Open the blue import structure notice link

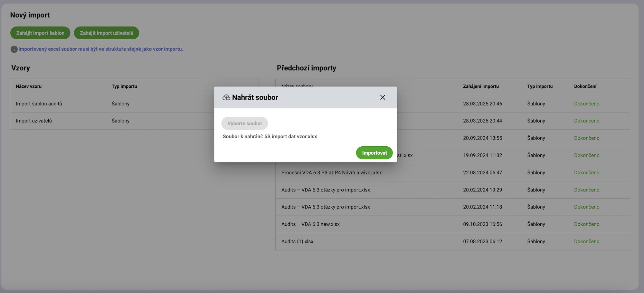[101, 49]
